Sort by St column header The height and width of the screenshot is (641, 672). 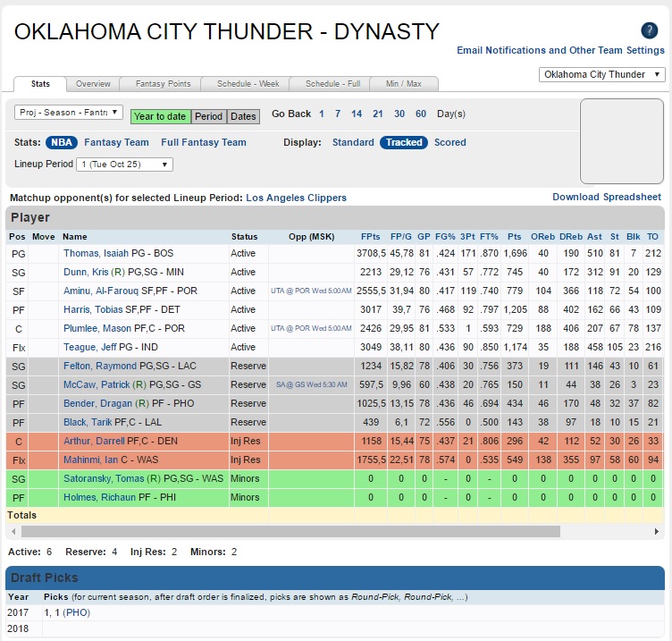615,237
